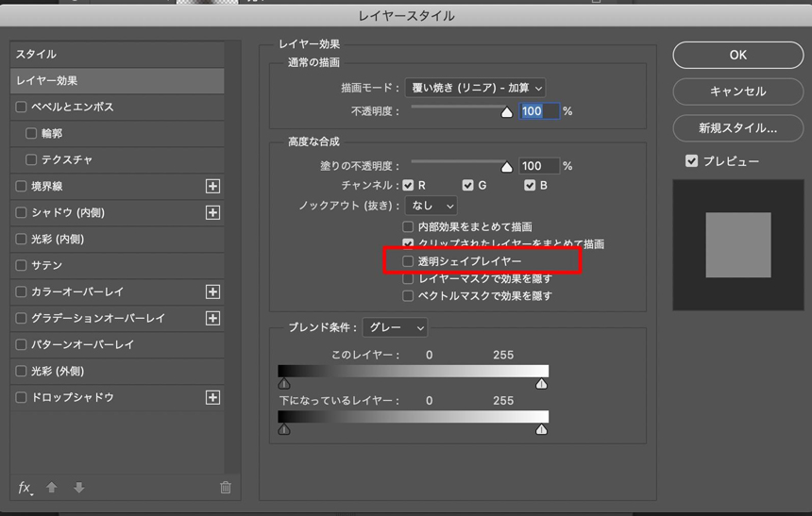Open サテン settings in the list
This screenshot has height=516, width=812.
tap(47, 265)
